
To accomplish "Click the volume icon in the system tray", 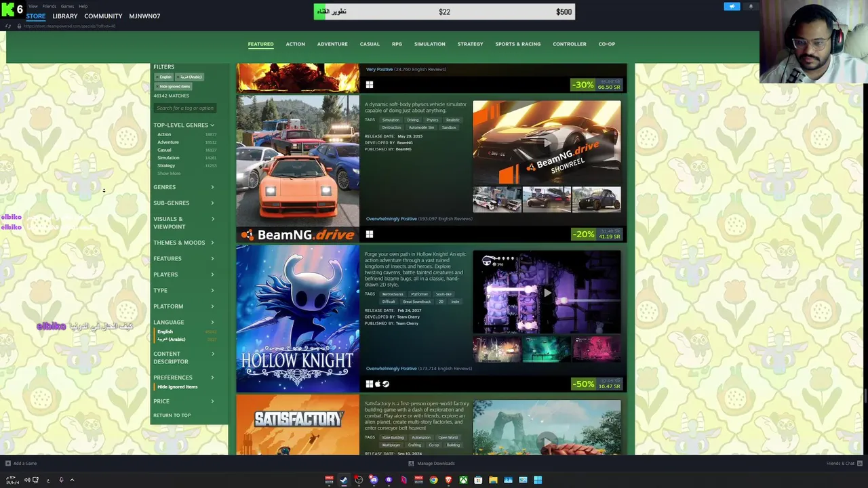I will pos(27,480).
